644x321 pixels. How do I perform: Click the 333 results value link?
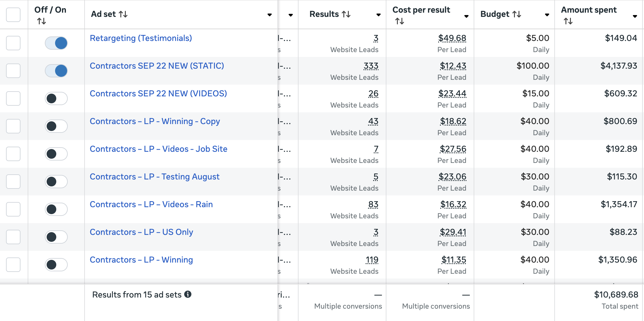(371, 66)
